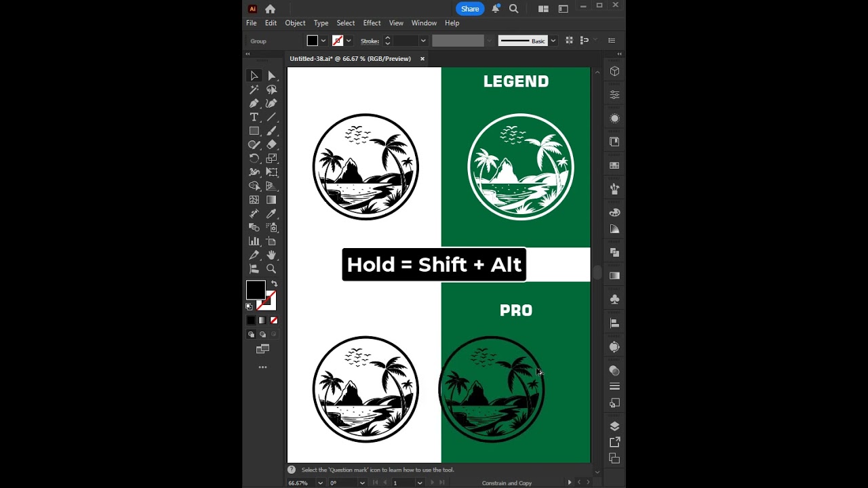Click the Share button
The width and height of the screenshot is (868, 488).
[x=470, y=9]
